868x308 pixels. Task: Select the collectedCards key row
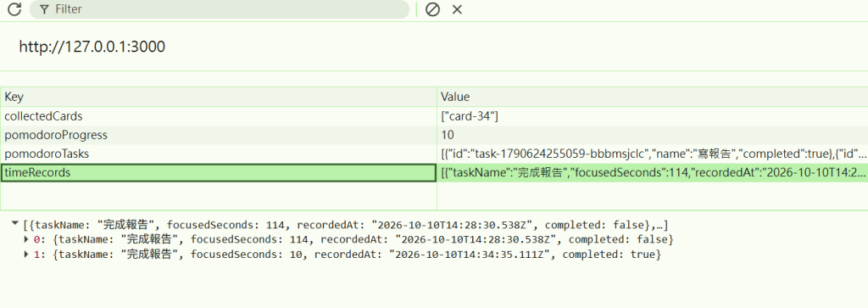pos(219,116)
